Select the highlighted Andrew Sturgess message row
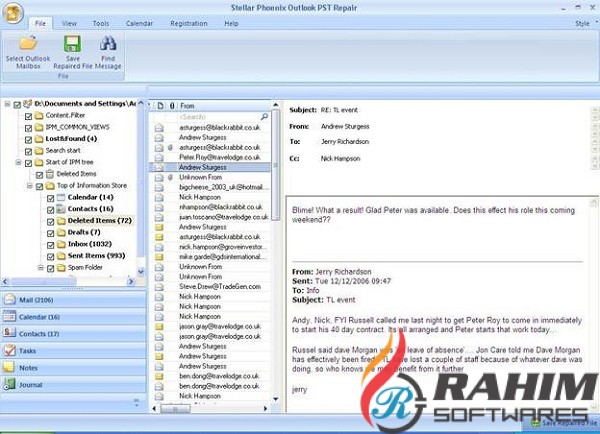 (209, 167)
